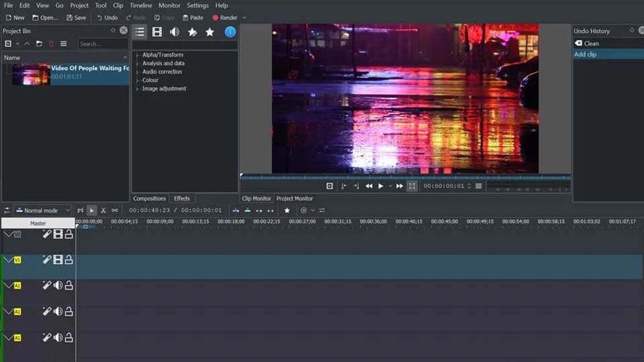Open the File menu
The image size is (644, 362).
coord(8,5)
